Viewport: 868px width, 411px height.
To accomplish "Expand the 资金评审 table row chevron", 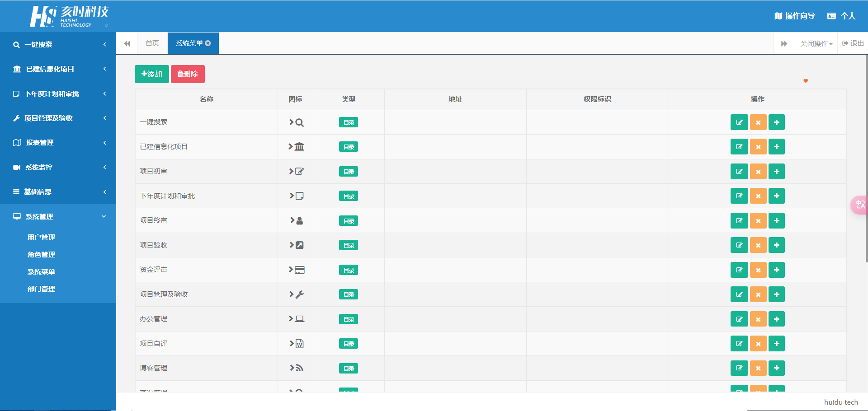I will tap(291, 270).
